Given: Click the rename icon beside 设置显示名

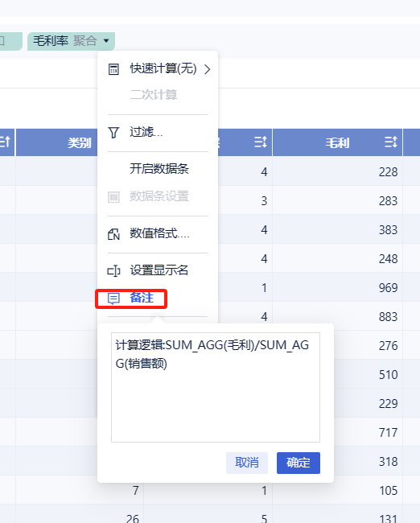Looking at the screenshot, I should [x=113, y=271].
